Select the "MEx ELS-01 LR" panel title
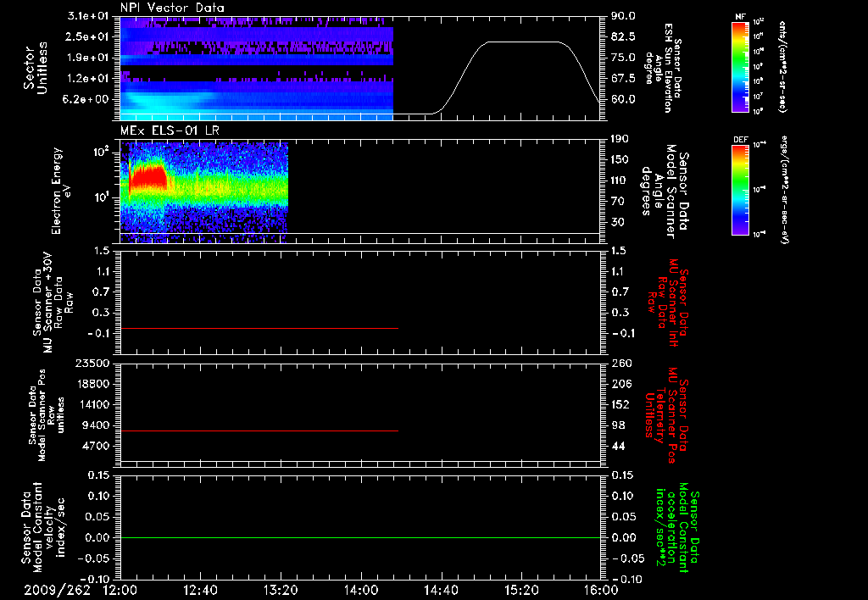Screen dimensions: 868x600 (x=170, y=131)
